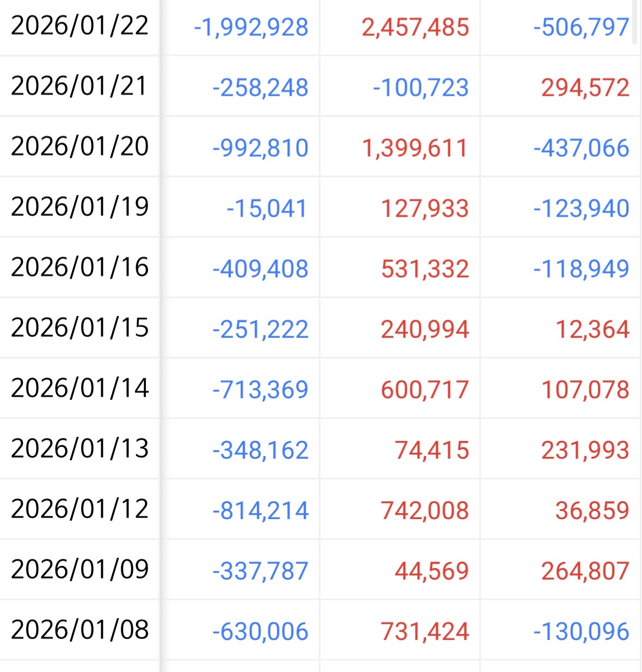Select the 2026/01/19 date cell
The image size is (642, 672).
80,207
